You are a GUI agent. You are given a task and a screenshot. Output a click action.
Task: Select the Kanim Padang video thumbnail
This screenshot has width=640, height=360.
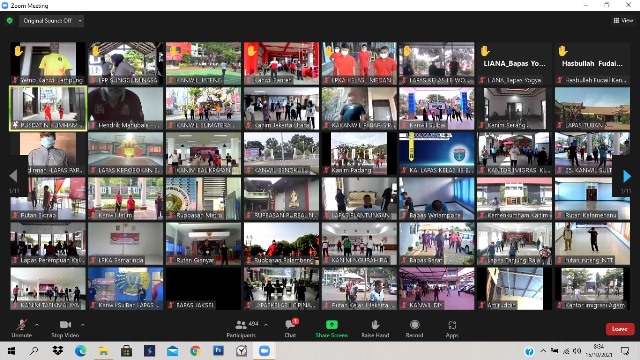359,153
